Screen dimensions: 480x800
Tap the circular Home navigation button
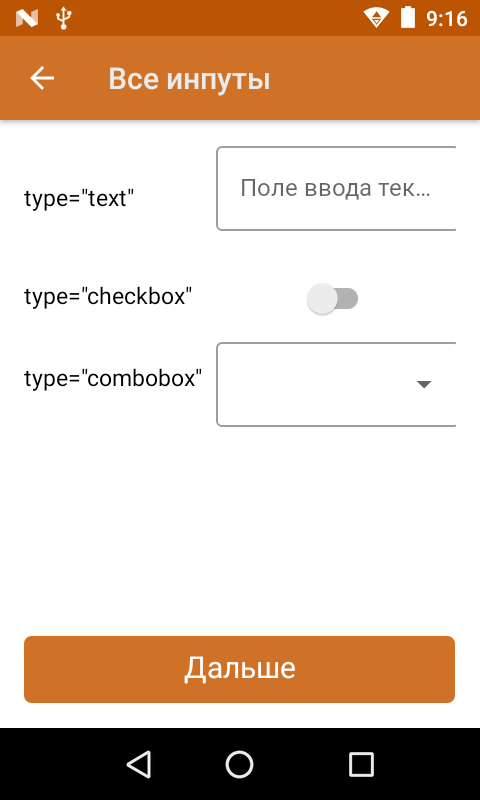pyautogui.click(x=239, y=764)
